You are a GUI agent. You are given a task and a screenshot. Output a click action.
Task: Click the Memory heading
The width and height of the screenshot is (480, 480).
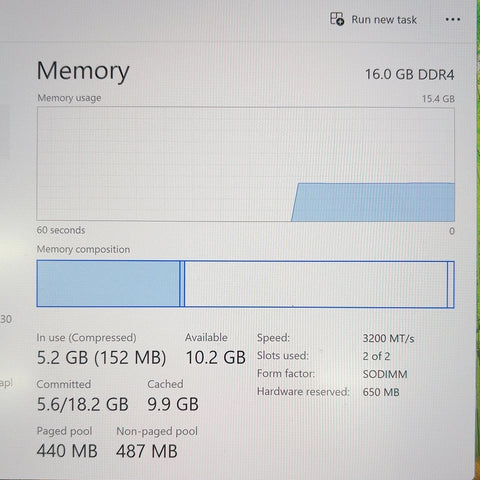pyautogui.click(x=83, y=71)
